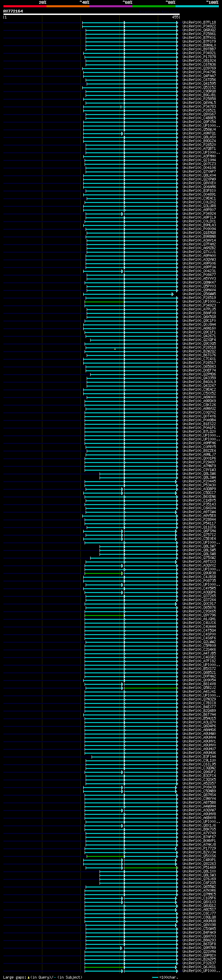Select hit label UniRef100_P17878
Screen dimensions: 222x980
pyautogui.click(x=199, y=57)
